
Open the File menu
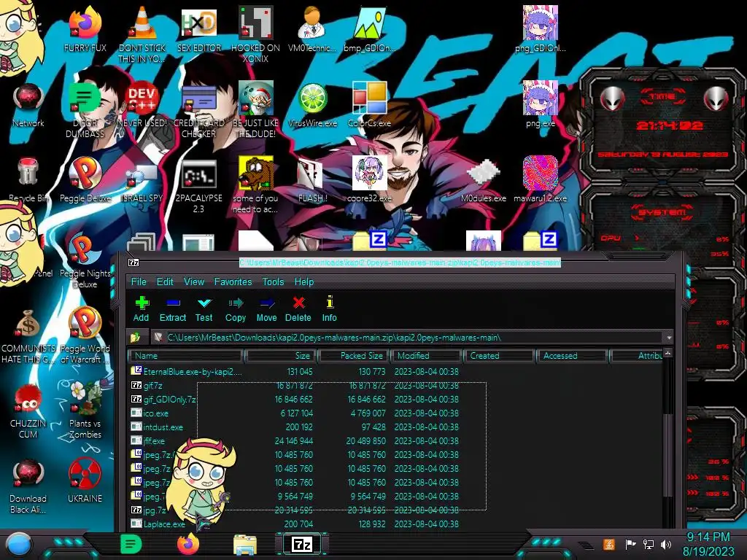[x=139, y=281]
